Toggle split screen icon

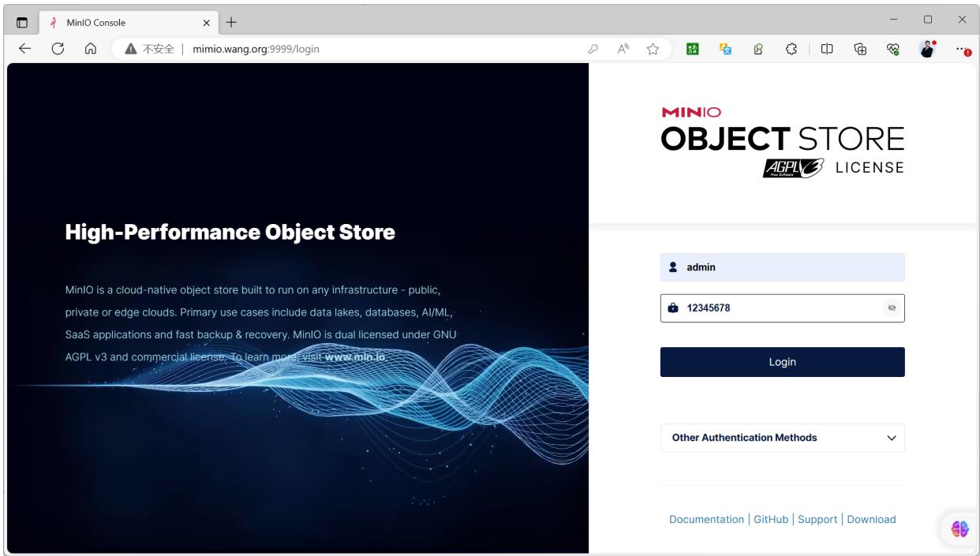click(x=827, y=49)
